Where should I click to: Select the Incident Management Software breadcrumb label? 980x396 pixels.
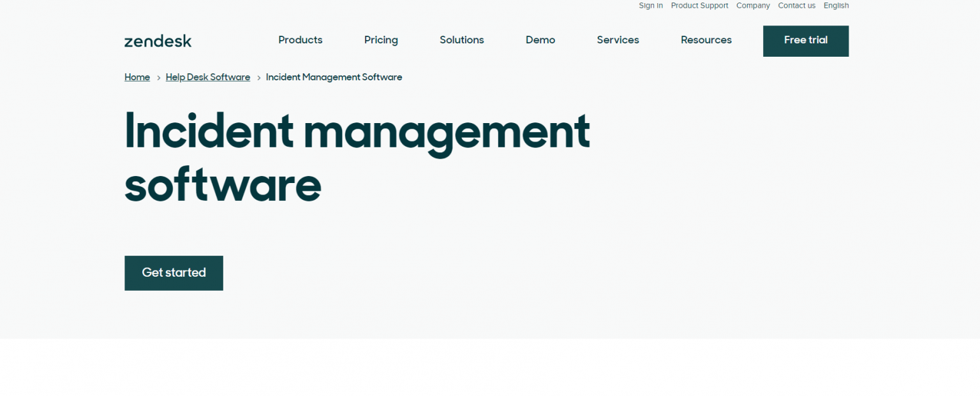[x=334, y=77]
